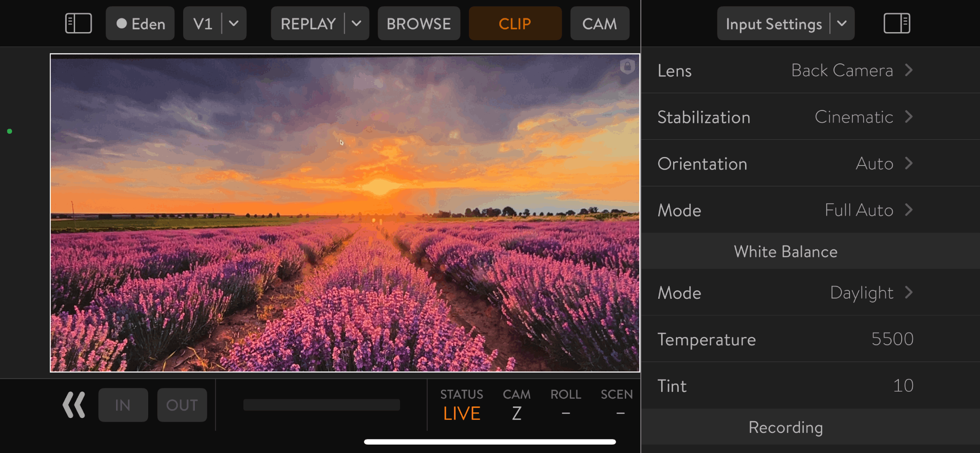980x453 pixels.
Task: Open the CAM view
Action: tap(599, 23)
